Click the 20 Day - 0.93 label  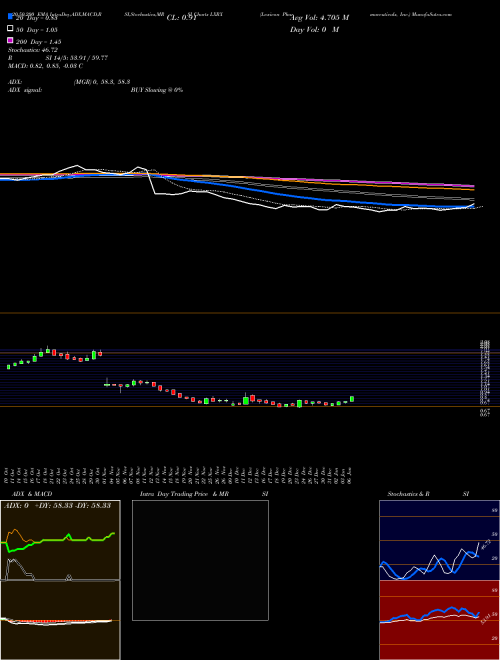[x=36, y=18]
